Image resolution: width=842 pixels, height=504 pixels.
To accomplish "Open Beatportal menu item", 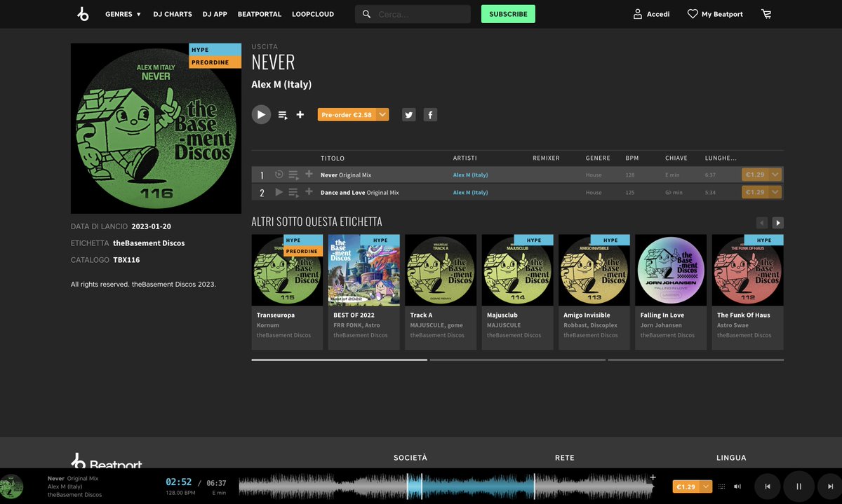I will [260, 14].
